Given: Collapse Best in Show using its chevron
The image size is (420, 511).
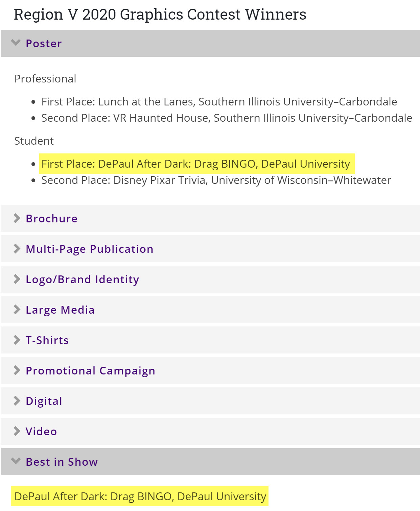Looking at the screenshot, I should point(16,461).
